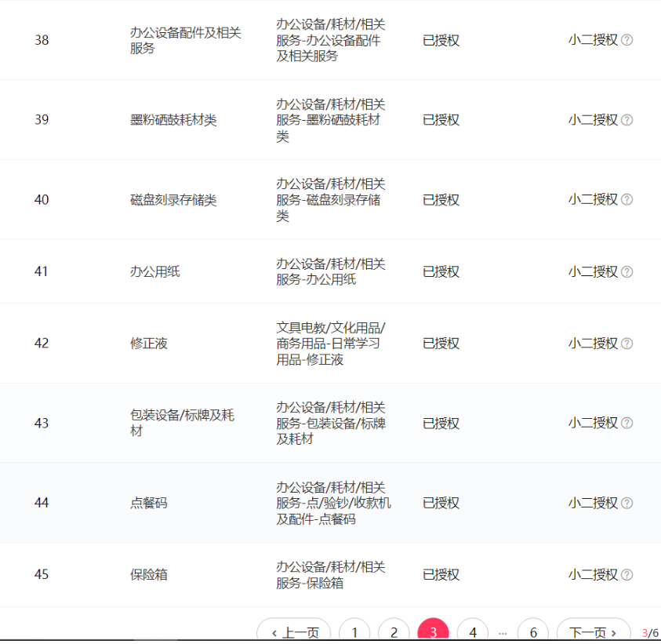Go to next page 下一页
661x644 pixels.
coord(594,632)
